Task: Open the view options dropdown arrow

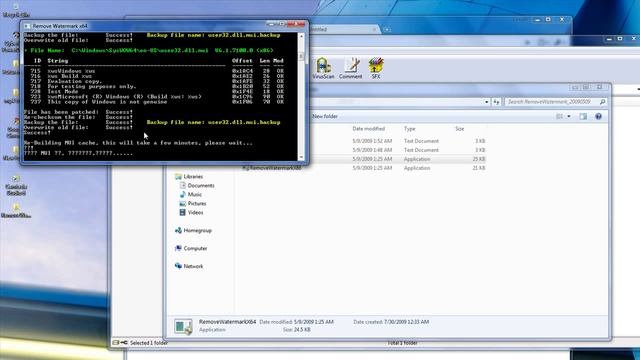Action: click(569, 116)
